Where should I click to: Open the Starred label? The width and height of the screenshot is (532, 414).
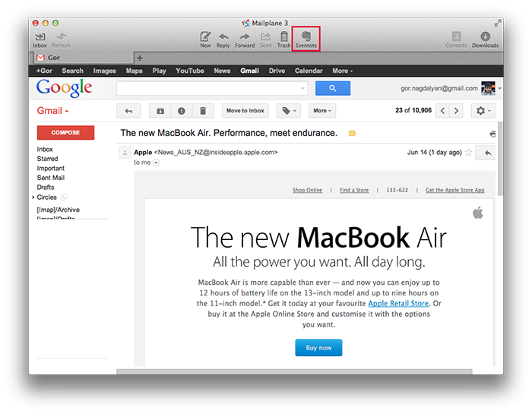47,159
